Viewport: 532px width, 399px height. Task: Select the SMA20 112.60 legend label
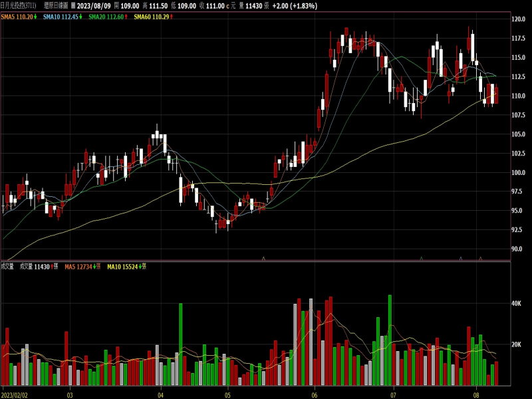tap(106, 17)
